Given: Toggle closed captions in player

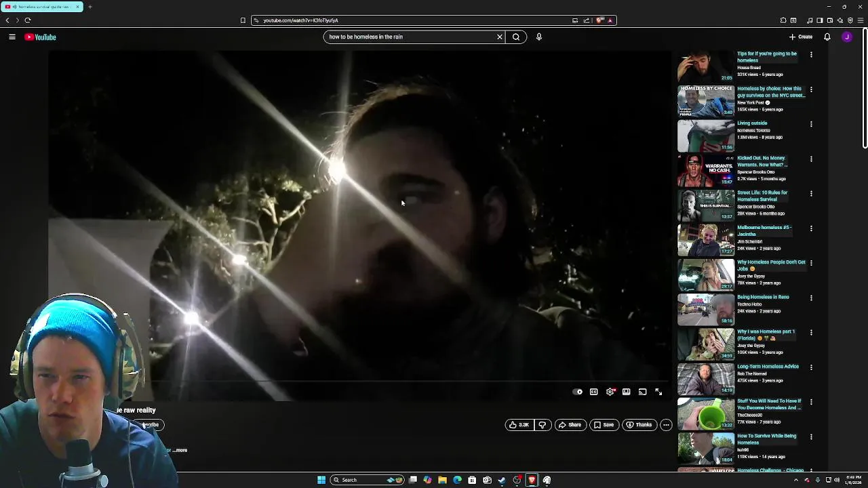Looking at the screenshot, I should pyautogui.click(x=593, y=392).
